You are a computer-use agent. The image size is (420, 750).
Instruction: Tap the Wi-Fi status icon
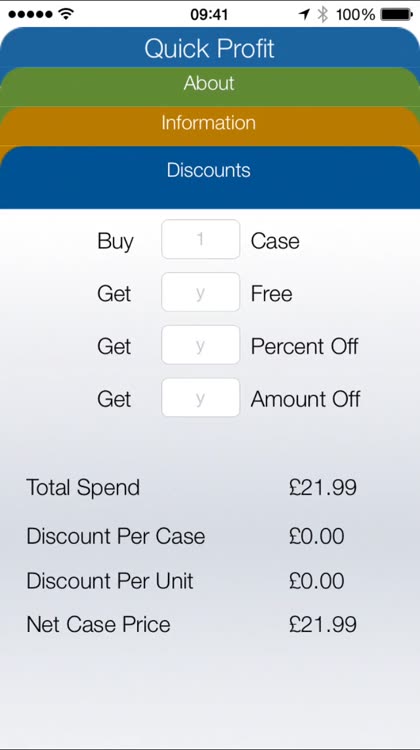click(x=66, y=14)
